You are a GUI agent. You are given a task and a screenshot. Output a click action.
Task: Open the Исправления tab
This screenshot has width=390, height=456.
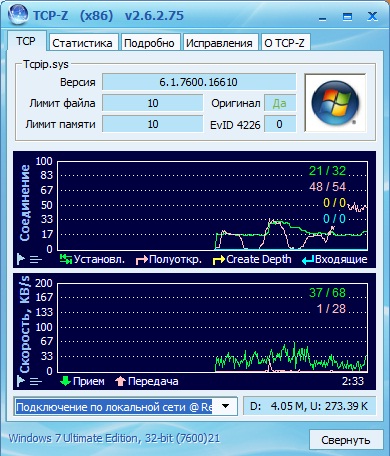tap(219, 43)
